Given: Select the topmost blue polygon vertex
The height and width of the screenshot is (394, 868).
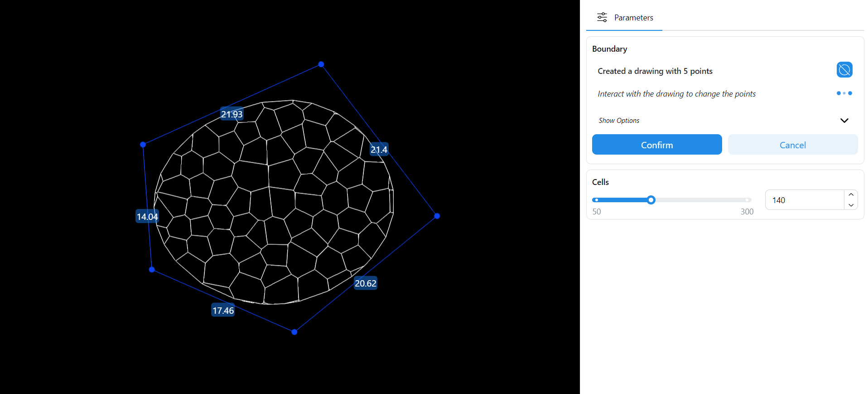Looking at the screenshot, I should tap(321, 64).
